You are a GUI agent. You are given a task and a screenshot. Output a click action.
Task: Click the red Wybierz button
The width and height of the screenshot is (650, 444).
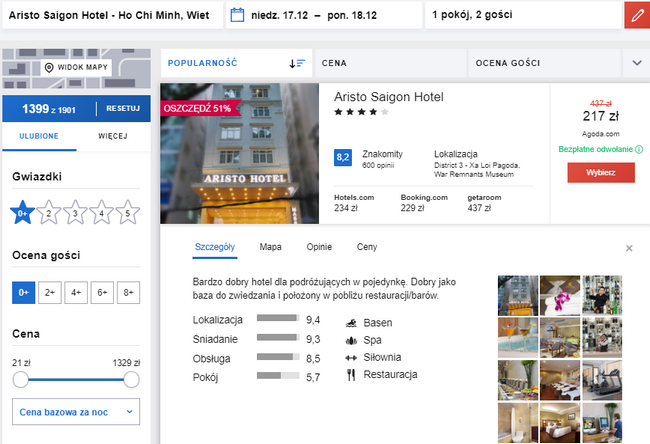601,172
